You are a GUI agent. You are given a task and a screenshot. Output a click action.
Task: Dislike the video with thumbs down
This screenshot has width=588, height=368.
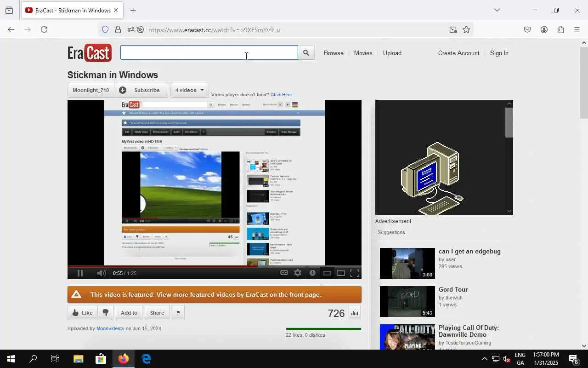(105, 313)
